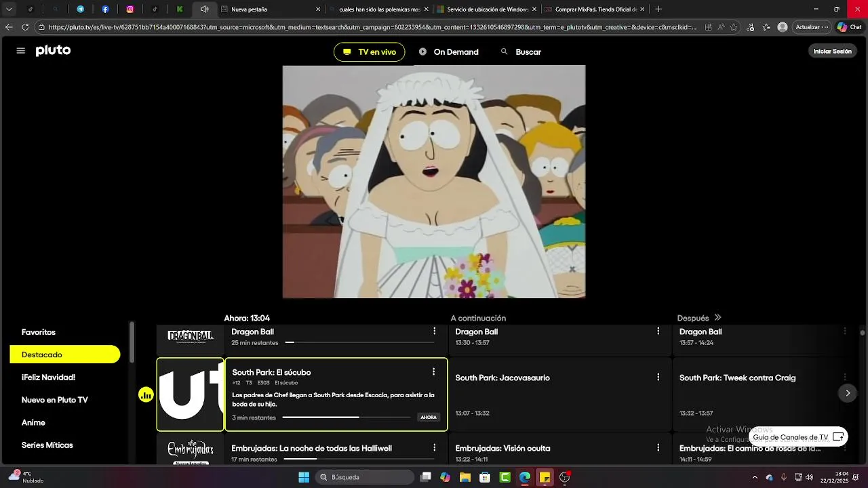The width and height of the screenshot is (868, 488).
Task: Open the Facebook pinned tab
Action: click(x=105, y=9)
